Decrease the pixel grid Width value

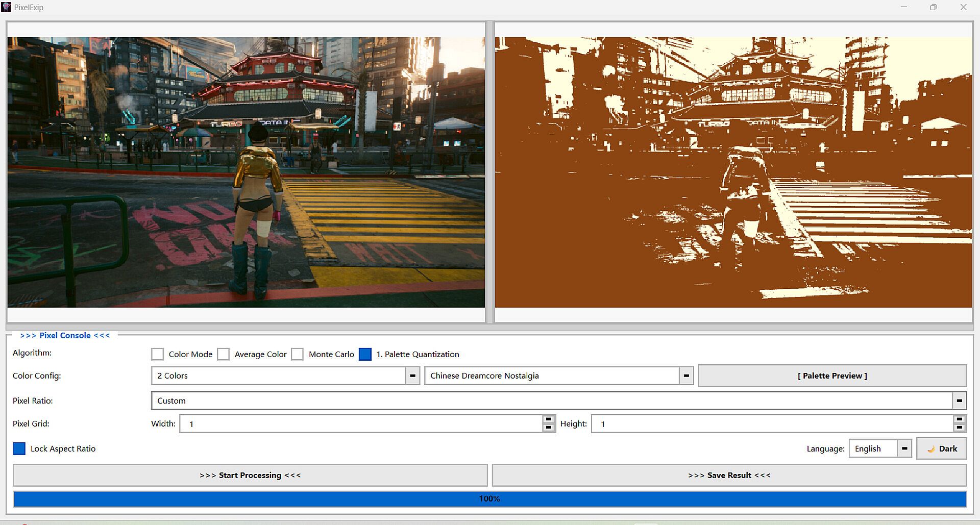549,428
